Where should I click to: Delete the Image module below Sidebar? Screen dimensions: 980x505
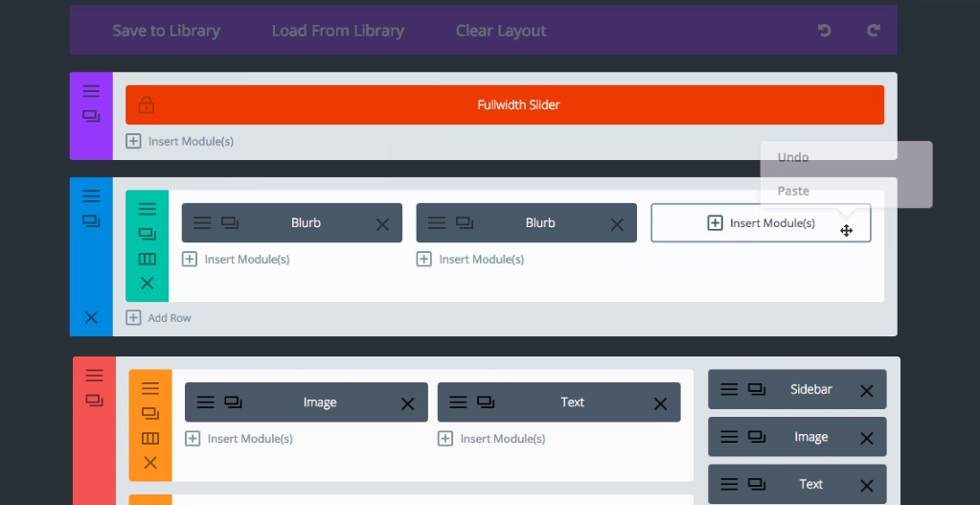(866, 438)
